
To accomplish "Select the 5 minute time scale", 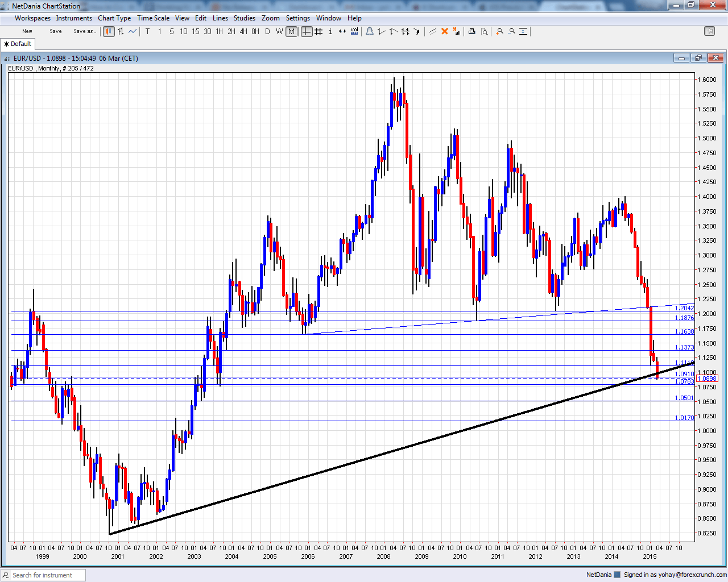I will point(172,31).
